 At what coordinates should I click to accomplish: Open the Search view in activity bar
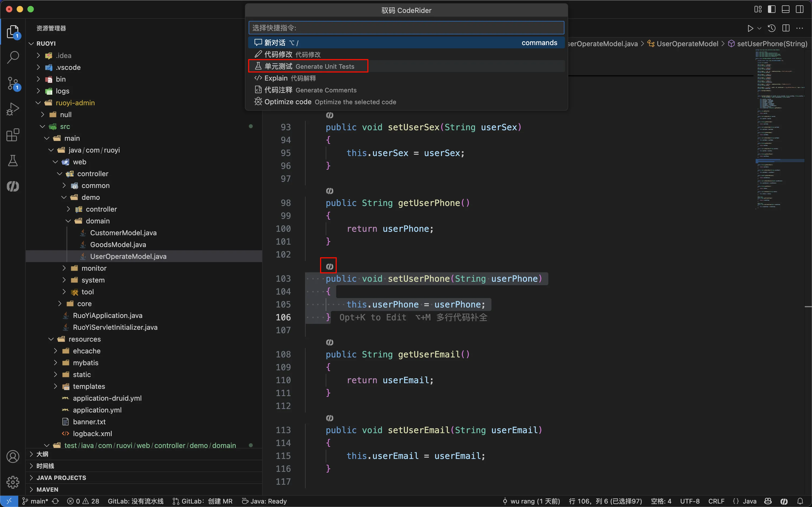(x=13, y=57)
